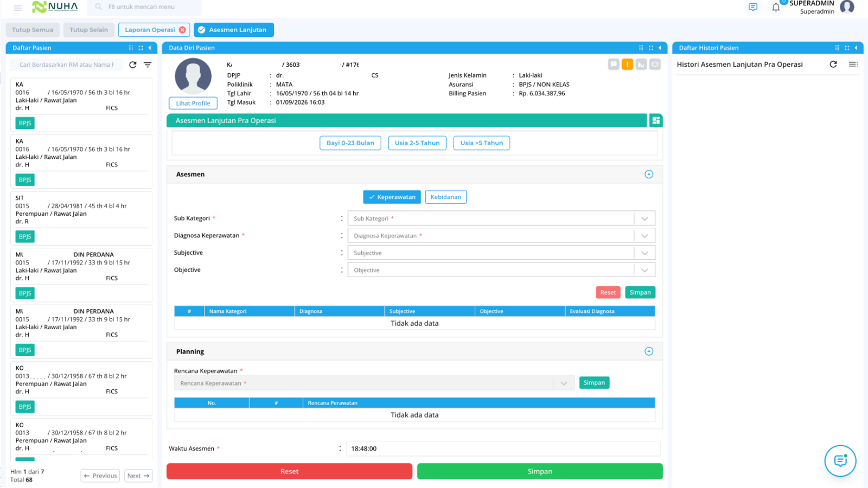The width and height of the screenshot is (868, 488).
Task: Collapse the Planning section
Action: [x=649, y=351]
